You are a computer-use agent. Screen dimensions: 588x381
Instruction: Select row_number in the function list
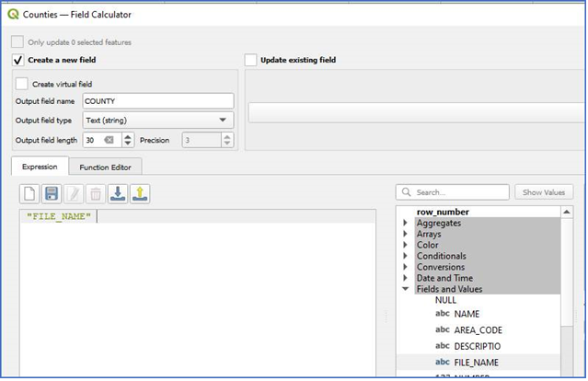pyautogui.click(x=443, y=212)
